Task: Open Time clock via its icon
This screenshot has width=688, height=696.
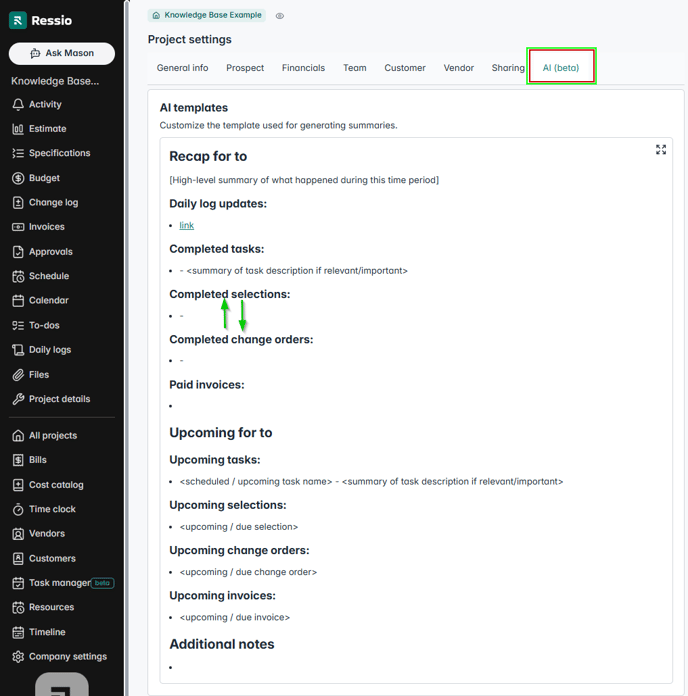Action: [x=18, y=509]
